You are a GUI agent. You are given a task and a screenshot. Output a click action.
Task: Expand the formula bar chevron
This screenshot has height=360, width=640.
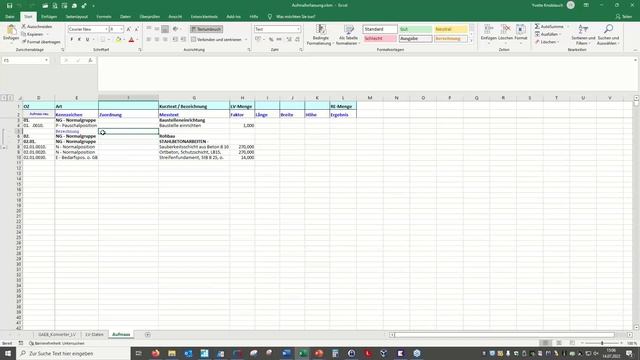[x=635, y=60]
